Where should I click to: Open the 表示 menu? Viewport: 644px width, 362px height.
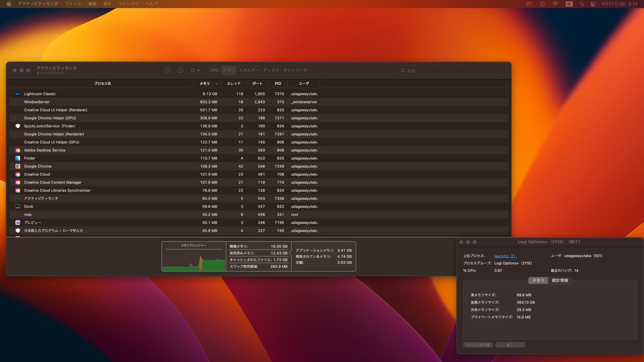click(x=107, y=4)
